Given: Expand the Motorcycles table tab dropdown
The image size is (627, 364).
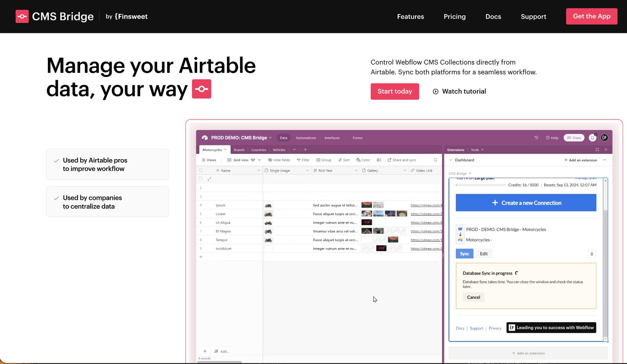Looking at the screenshot, I should (225, 150).
